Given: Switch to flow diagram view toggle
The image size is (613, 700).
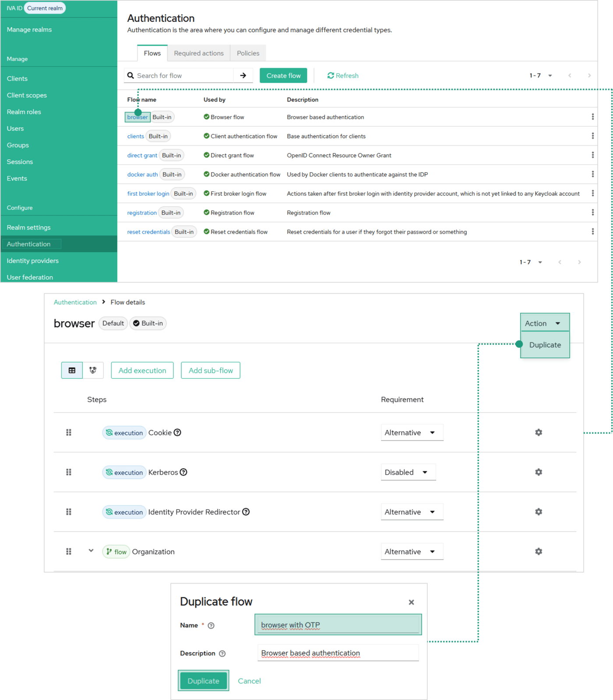Looking at the screenshot, I should click(x=93, y=371).
